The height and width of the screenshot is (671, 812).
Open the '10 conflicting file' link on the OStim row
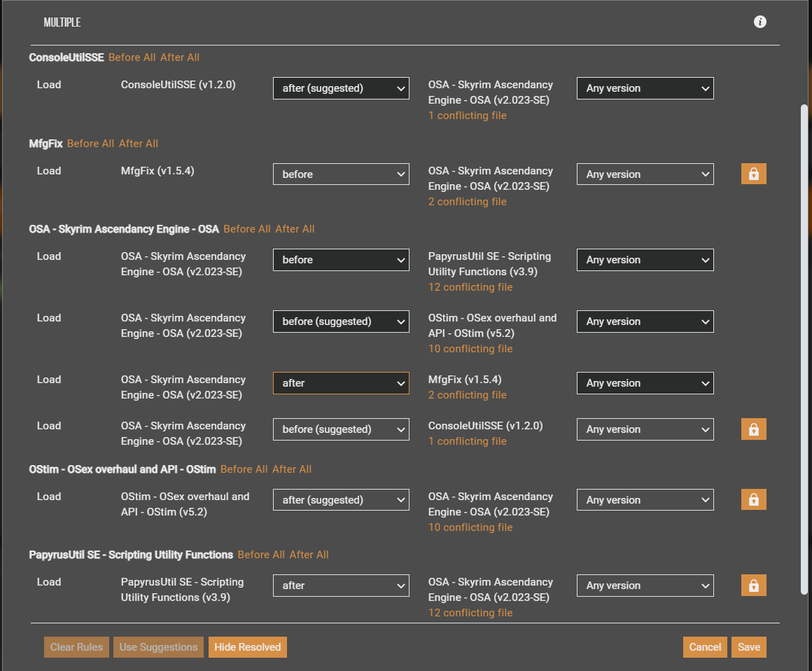(x=470, y=527)
